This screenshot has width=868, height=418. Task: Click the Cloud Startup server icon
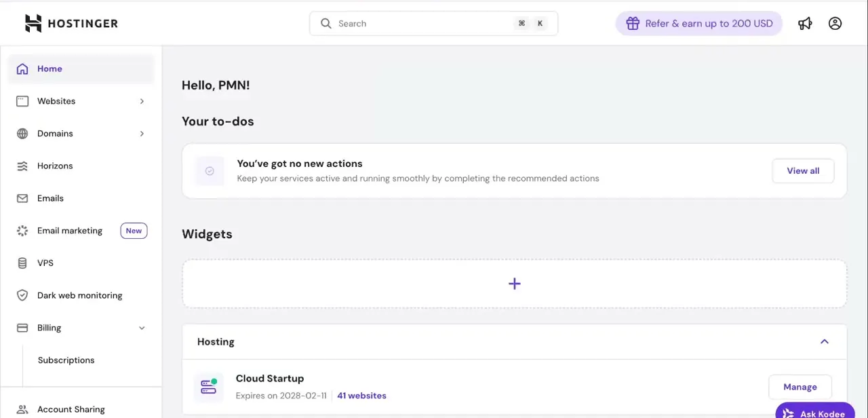click(208, 387)
